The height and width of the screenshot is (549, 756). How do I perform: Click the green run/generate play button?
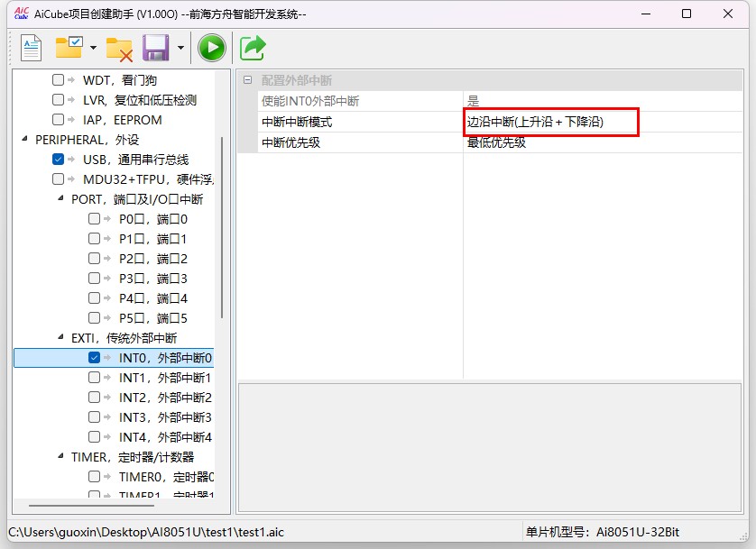coord(212,48)
